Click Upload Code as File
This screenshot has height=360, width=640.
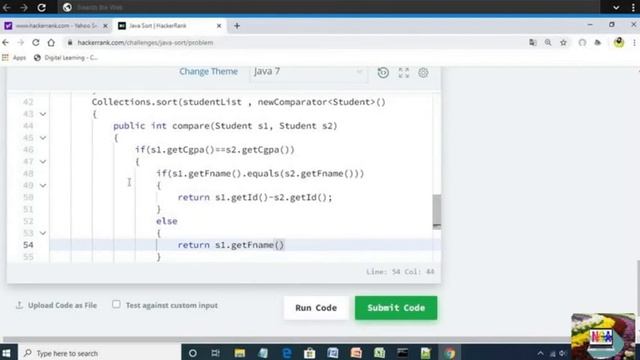(x=56, y=305)
